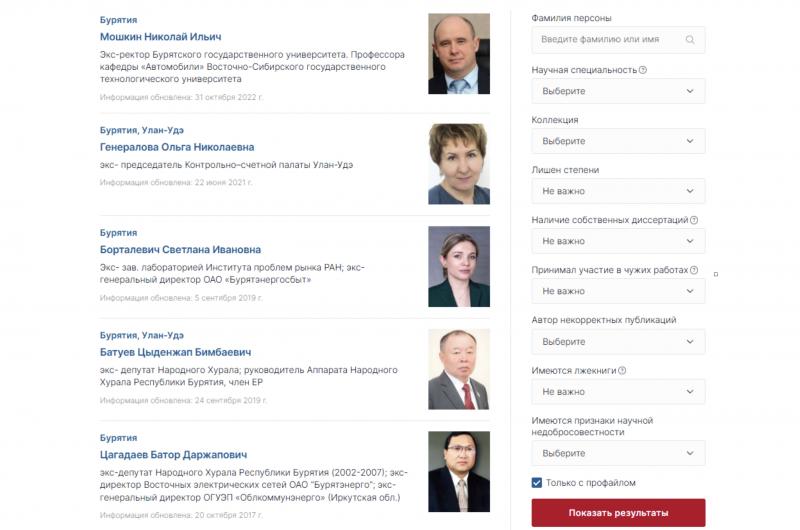Open profile link Цагадаев Батор Даржапович
Image resolution: width=800 pixels, height=530 pixels.
click(x=173, y=455)
